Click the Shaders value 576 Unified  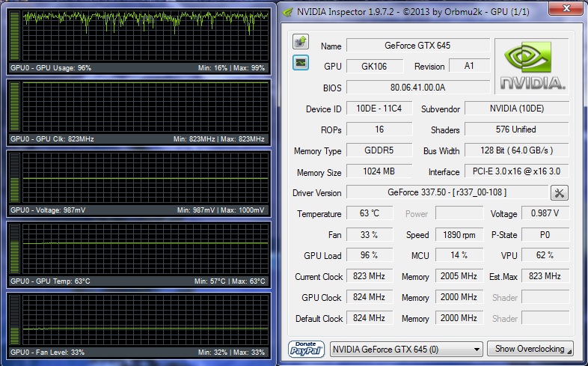pyautogui.click(x=517, y=129)
